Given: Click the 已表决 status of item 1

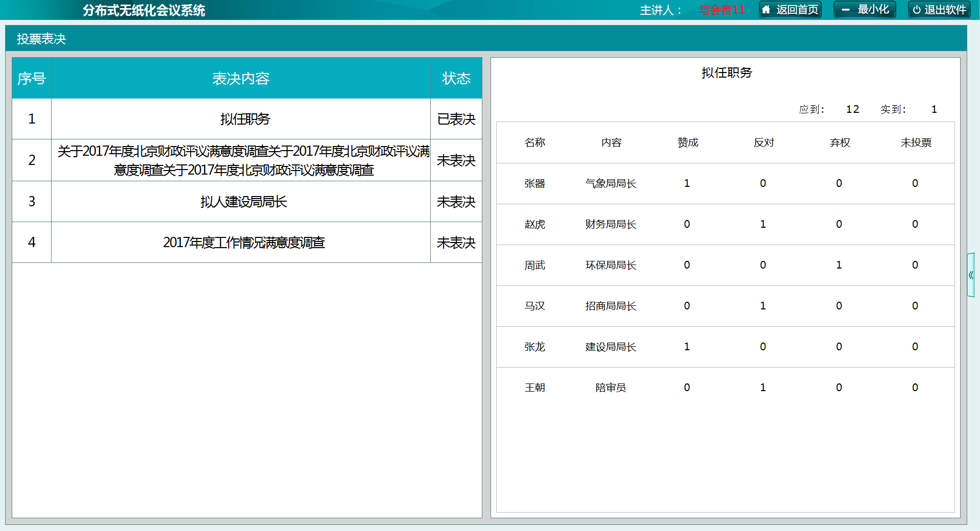Looking at the screenshot, I should point(456,119).
